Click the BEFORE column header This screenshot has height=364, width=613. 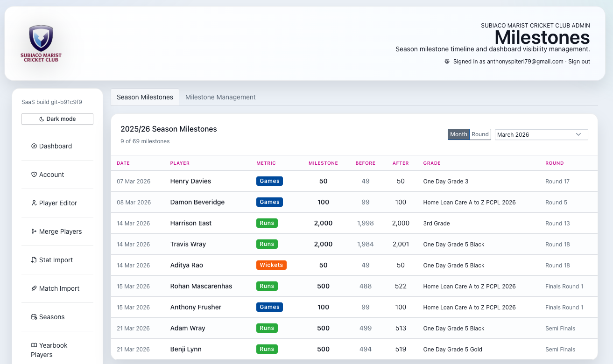365,163
